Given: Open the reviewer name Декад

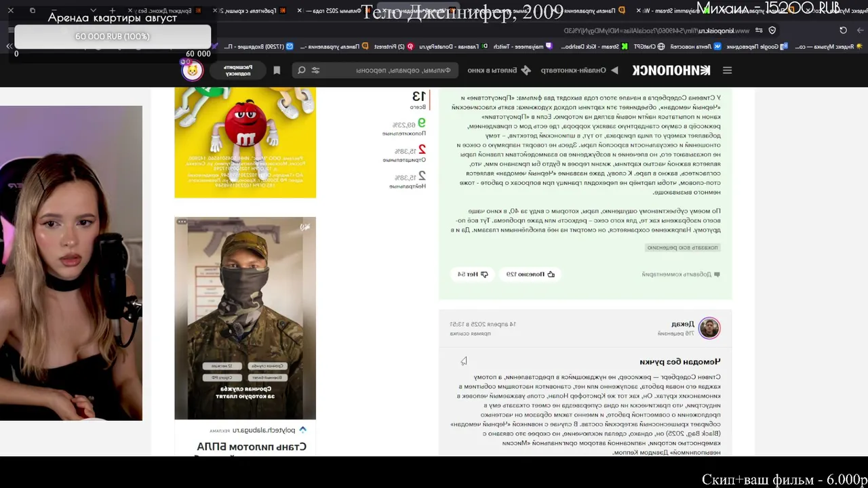Looking at the screenshot, I should coord(683,324).
